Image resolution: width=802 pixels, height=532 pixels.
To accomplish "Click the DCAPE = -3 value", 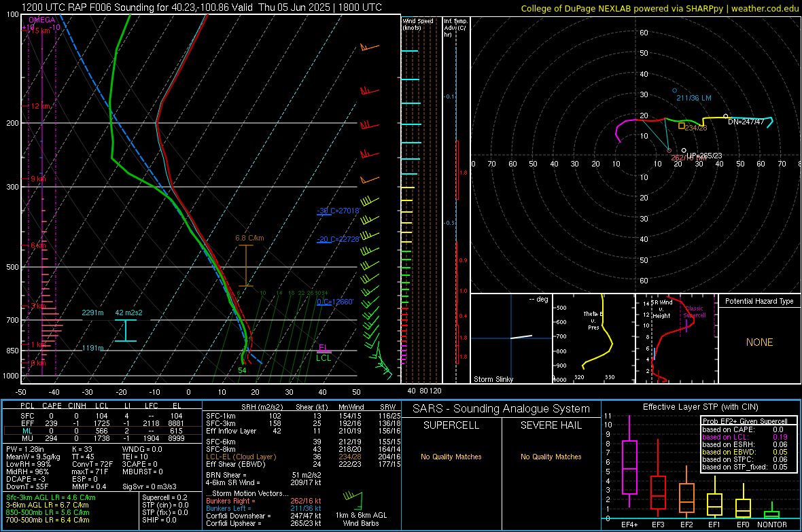I will point(26,479).
